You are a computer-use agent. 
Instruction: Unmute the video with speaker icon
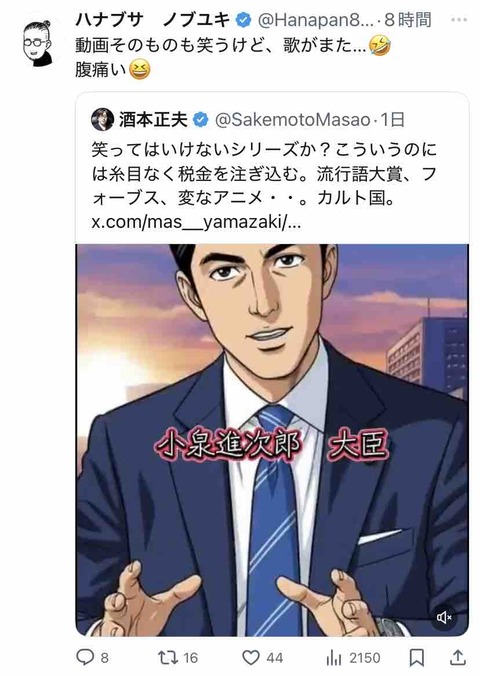click(x=445, y=617)
